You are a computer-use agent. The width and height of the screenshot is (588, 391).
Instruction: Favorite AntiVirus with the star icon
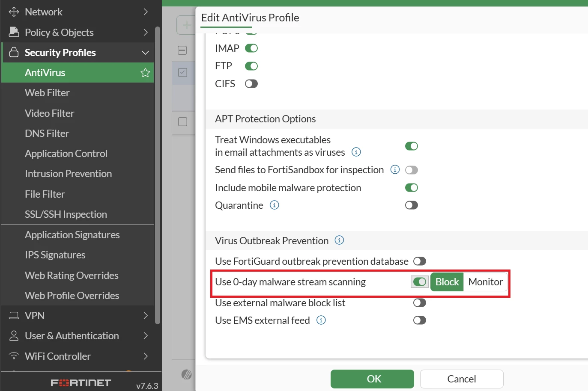145,73
